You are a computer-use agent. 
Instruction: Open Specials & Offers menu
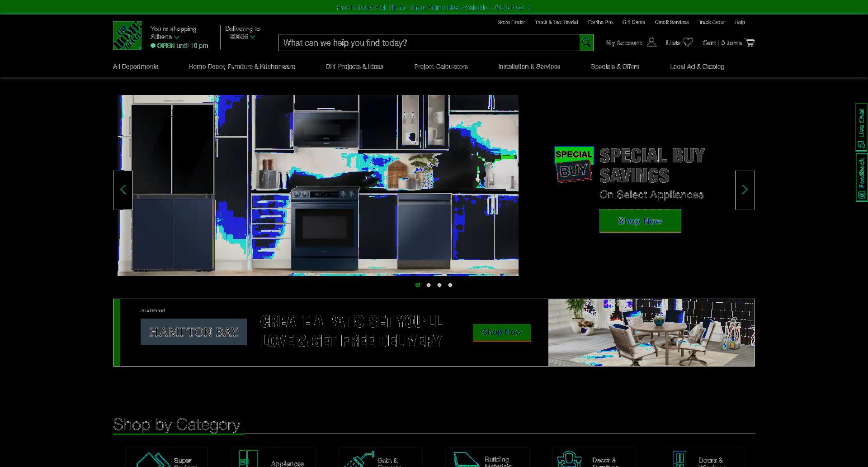click(615, 67)
